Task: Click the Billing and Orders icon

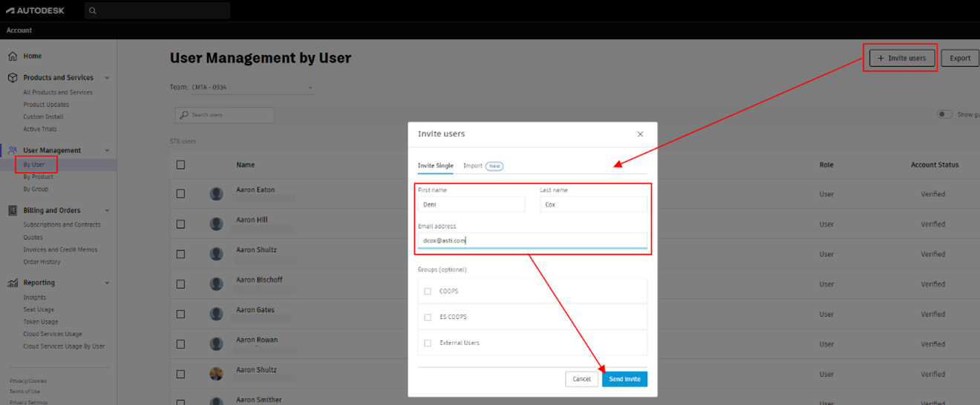Action: (13, 210)
